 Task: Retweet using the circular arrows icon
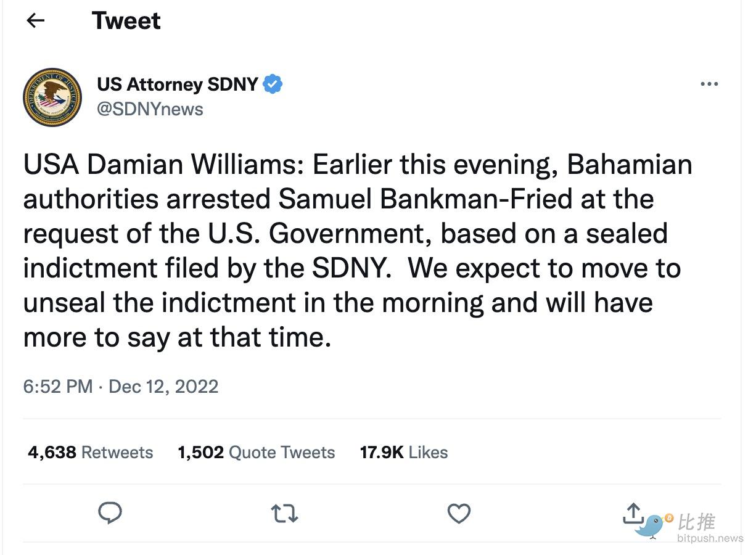(285, 514)
